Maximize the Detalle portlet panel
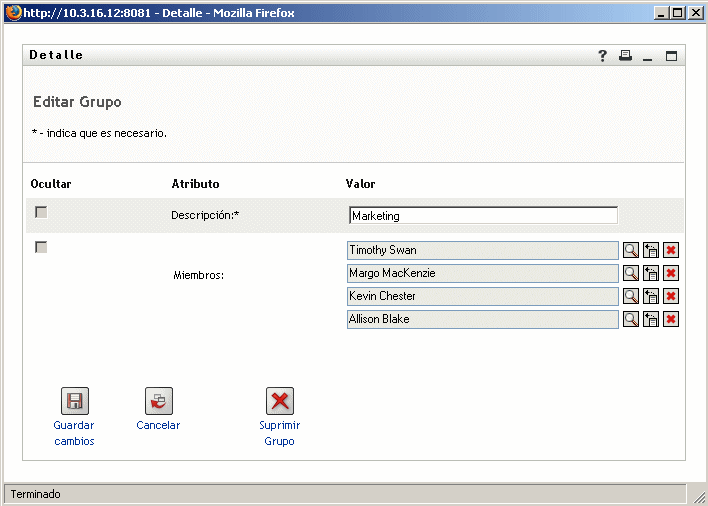 [x=671, y=56]
